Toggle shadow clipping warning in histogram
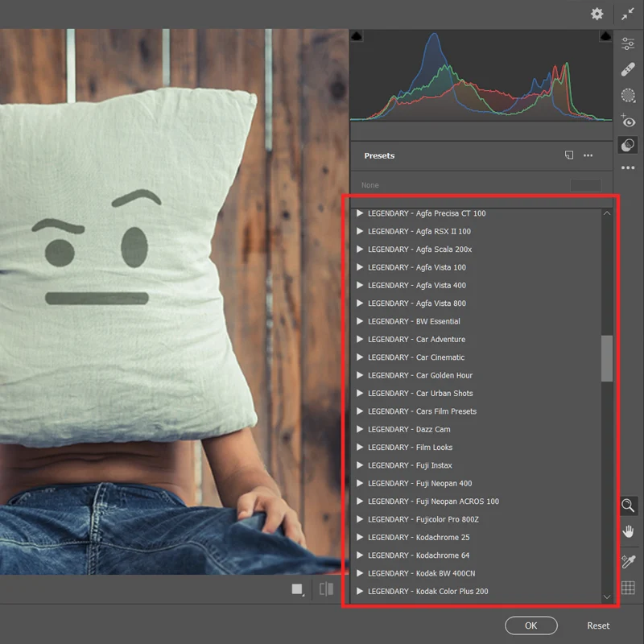644x644 pixels. pos(357,36)
